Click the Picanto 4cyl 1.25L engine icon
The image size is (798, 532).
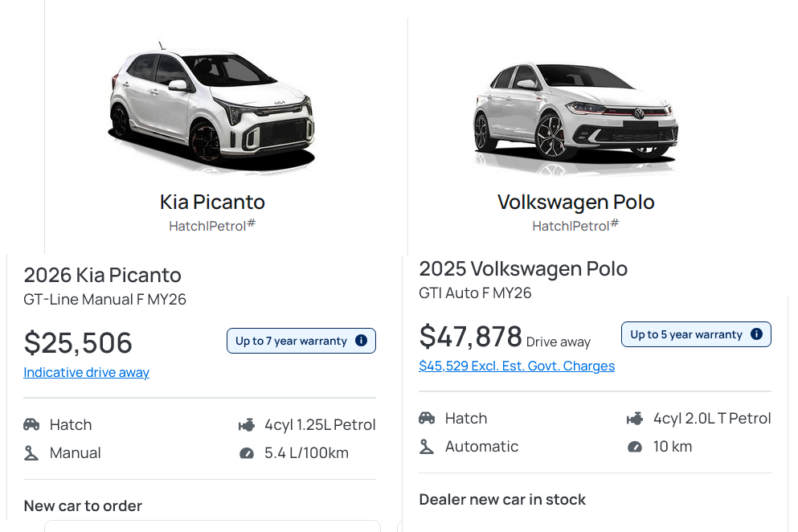click(247, 424)
